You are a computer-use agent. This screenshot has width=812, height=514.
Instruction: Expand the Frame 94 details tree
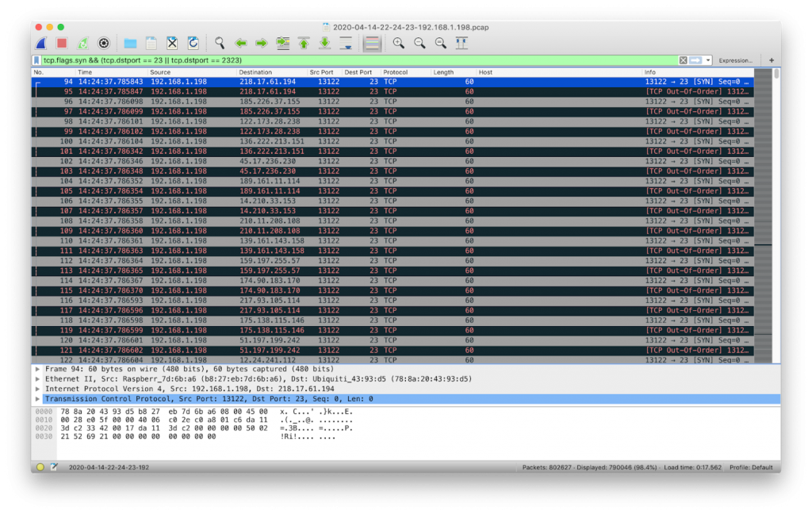tap(37, 370)
